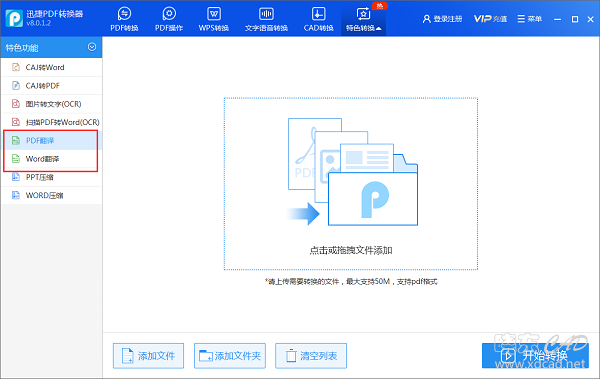Screen dimensions: 600x379
Task: Click the 图片转文字 OCR icon
Action: [16, 104]
